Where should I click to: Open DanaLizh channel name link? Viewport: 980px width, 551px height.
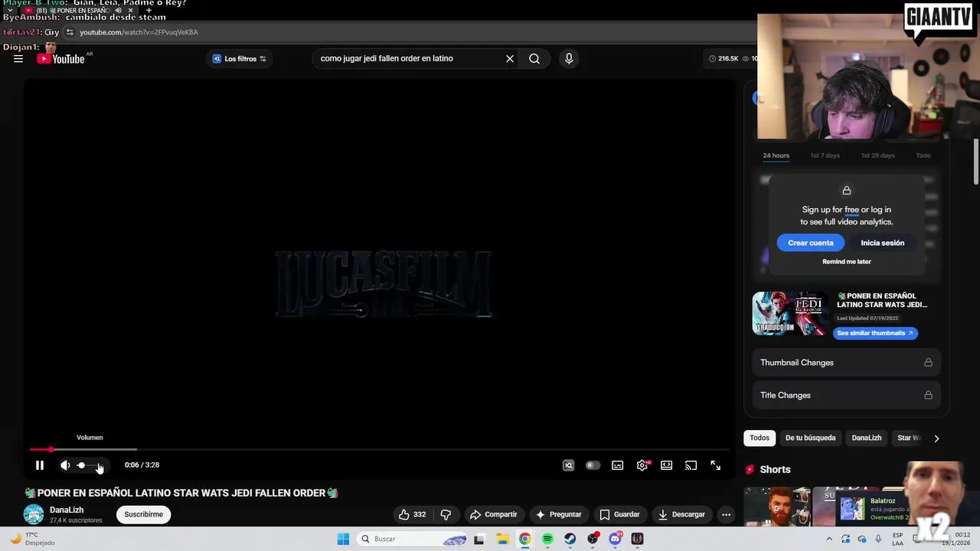tap(67, 510)
